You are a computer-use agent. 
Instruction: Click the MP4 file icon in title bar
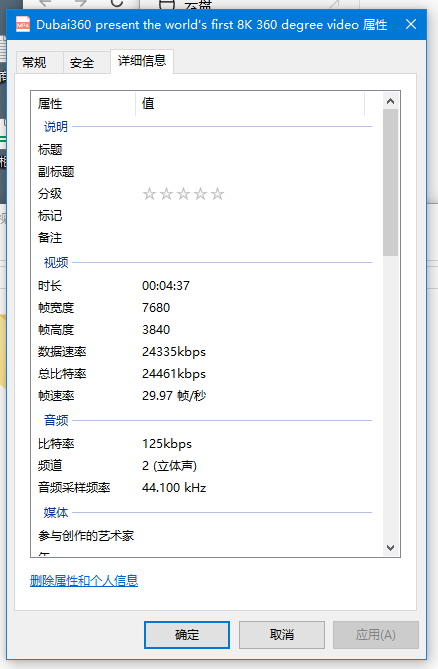coord(23,24)
